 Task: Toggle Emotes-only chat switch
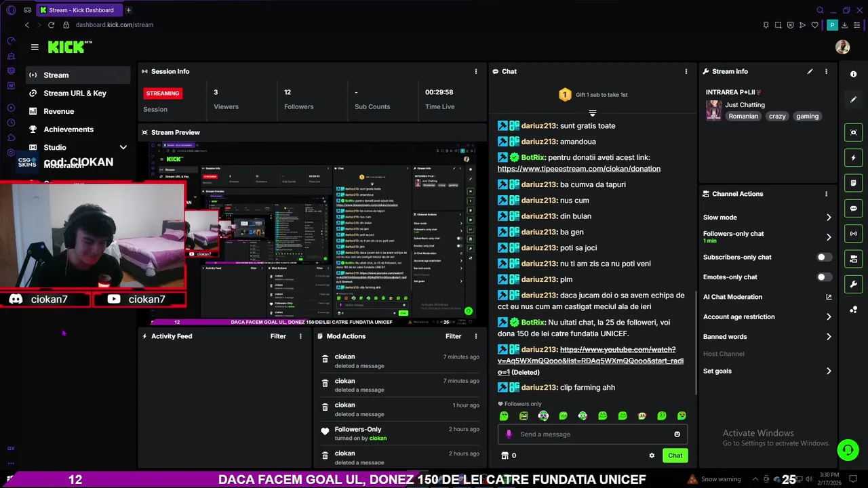coord(824,277)
